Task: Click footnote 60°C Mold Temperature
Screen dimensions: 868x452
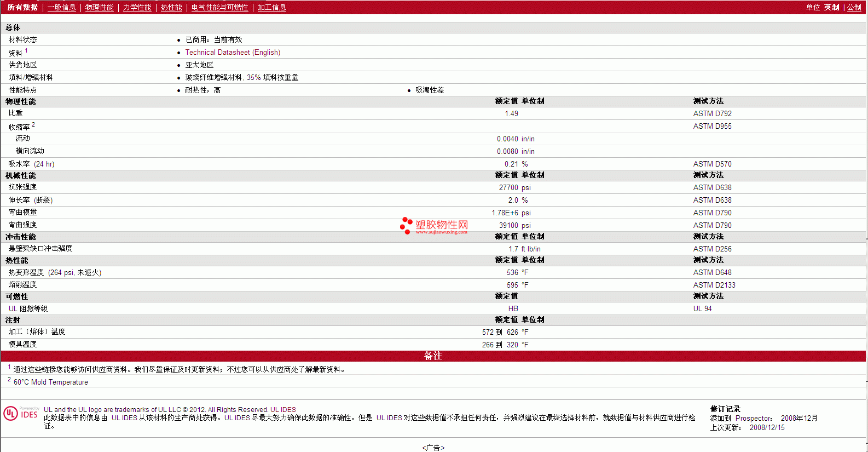Action: [x=50, y=382]
